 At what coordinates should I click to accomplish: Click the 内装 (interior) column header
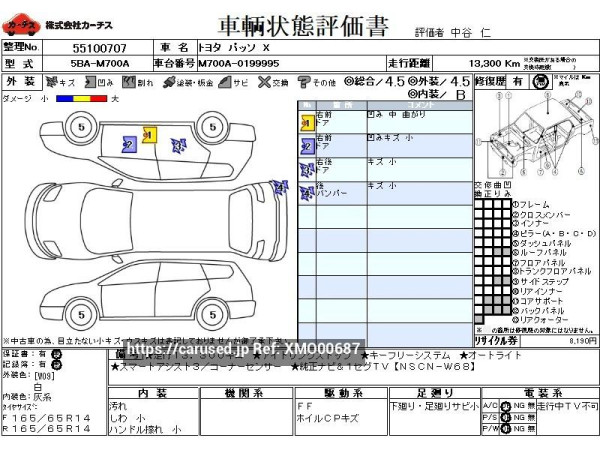point(152,393)
